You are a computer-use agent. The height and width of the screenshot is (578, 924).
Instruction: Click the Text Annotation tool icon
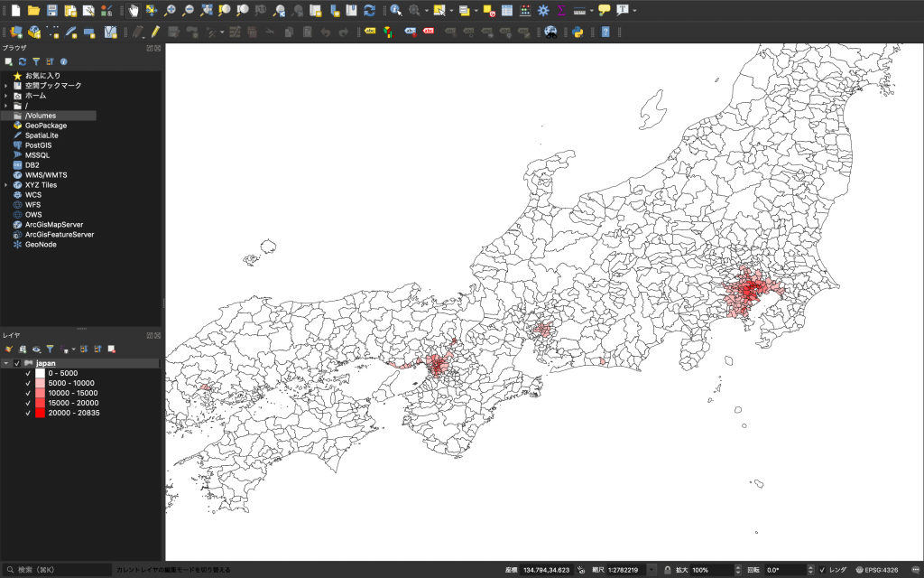click(623, 10)
